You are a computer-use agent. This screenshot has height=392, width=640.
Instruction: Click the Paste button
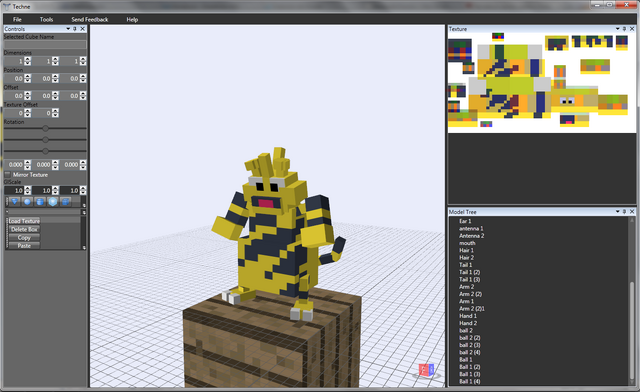[x=24, y=245]
